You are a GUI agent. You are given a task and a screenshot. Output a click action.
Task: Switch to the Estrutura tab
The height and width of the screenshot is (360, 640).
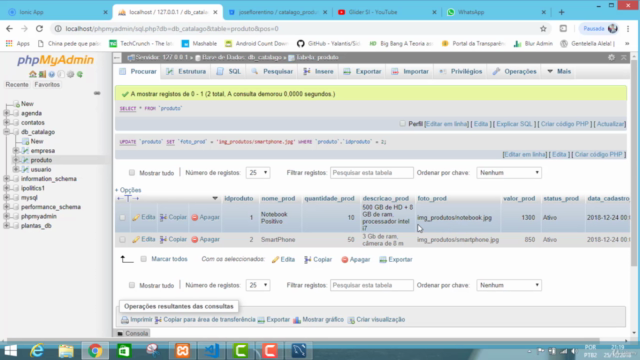pyautogui.click(x=186, y=71)
